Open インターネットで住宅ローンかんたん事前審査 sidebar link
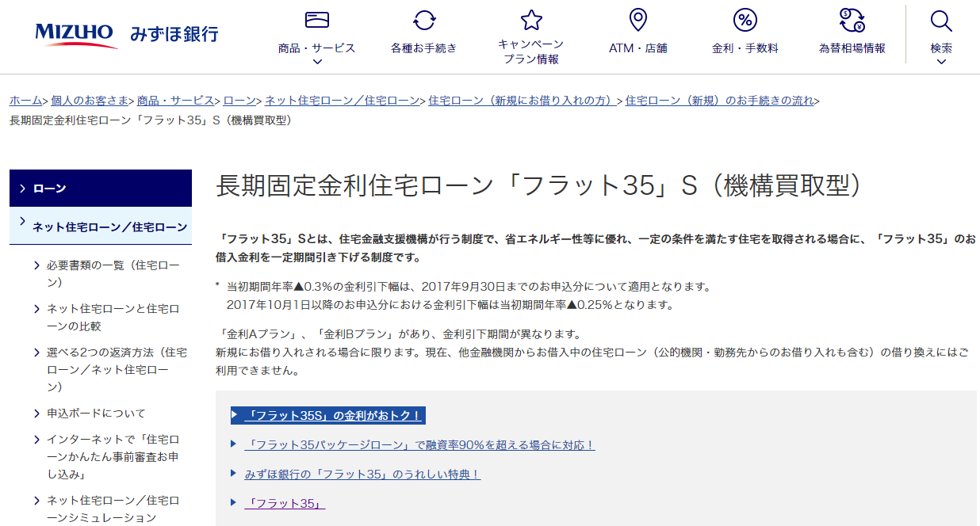Image resolution: width=980 pixels, height=526 pixels. (113, 456)
